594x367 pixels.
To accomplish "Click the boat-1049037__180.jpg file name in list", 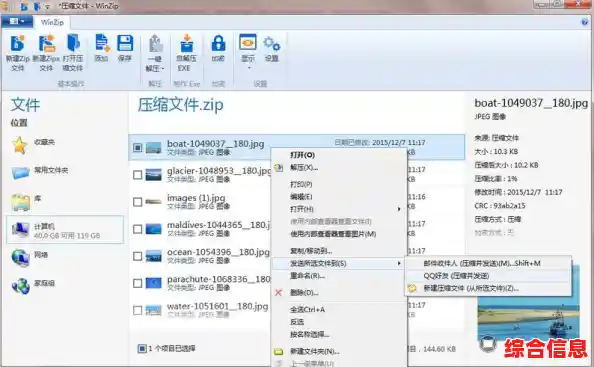I will pos(216,144).
